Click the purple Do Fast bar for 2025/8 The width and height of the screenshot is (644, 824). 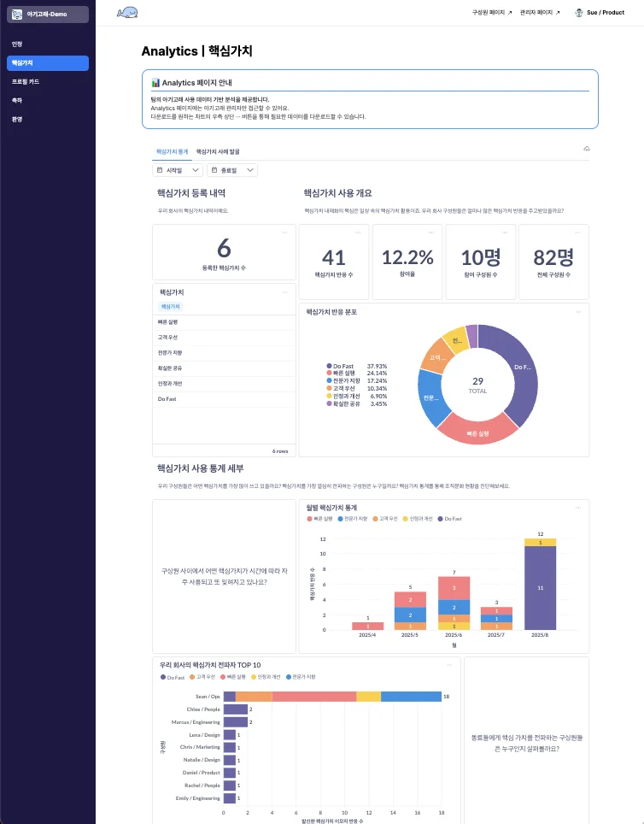(540, 588)
